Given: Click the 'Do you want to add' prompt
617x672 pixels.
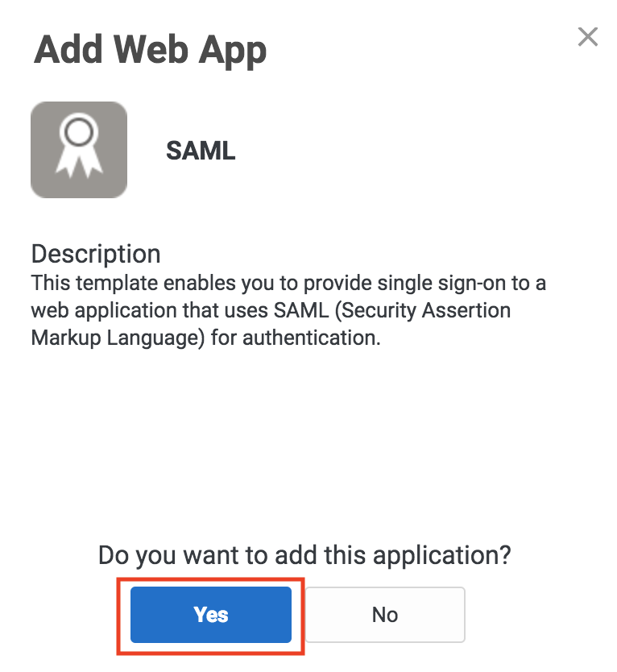Looking at the screenshot, I should (x=304, y=555).
